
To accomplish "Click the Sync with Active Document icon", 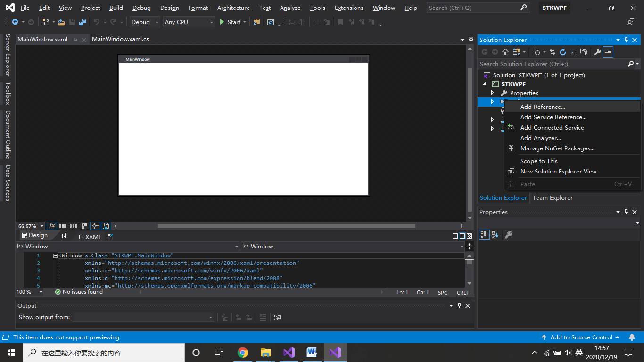I will (553, 52).
